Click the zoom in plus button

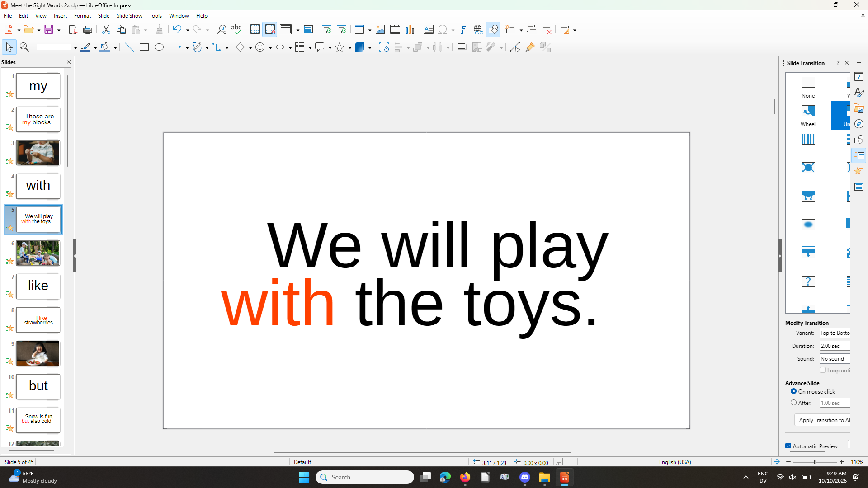842,462
